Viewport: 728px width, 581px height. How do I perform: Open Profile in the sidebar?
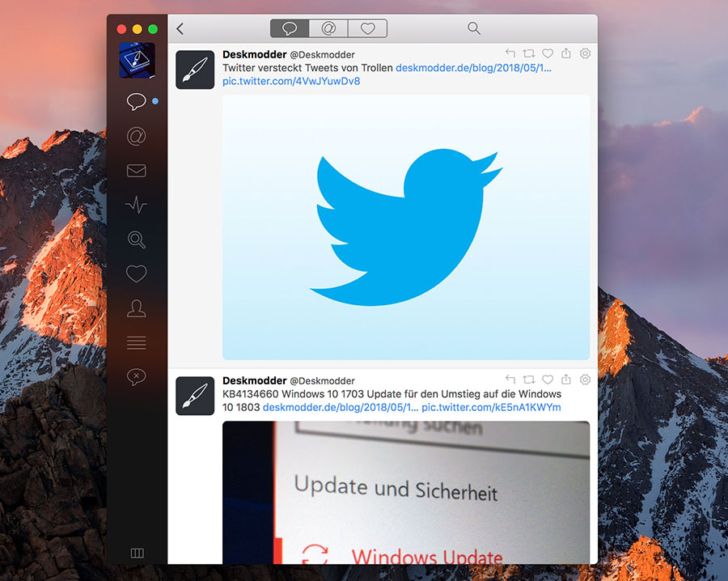click(x=136, y=308)
